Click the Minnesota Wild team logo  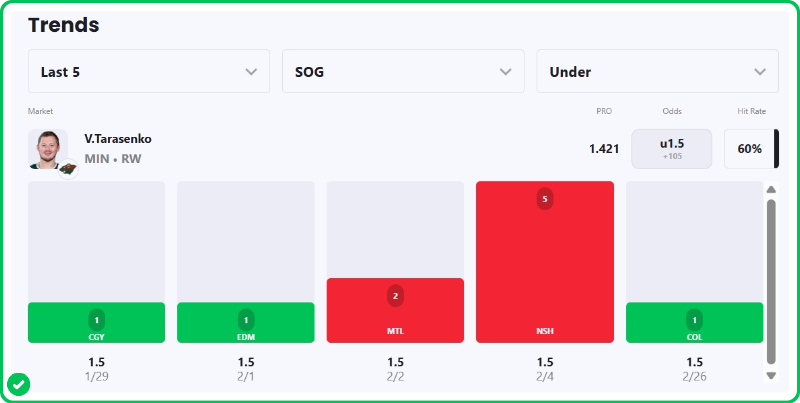(66, 167)
